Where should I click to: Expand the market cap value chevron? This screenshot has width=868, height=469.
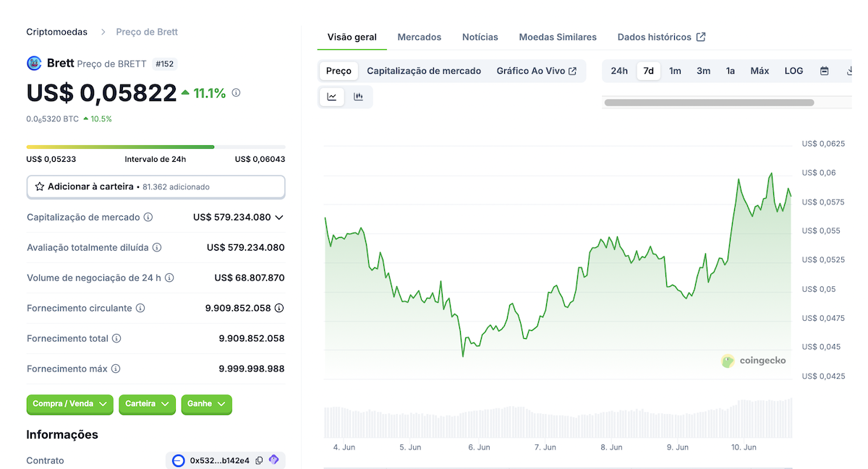(279, 217)
